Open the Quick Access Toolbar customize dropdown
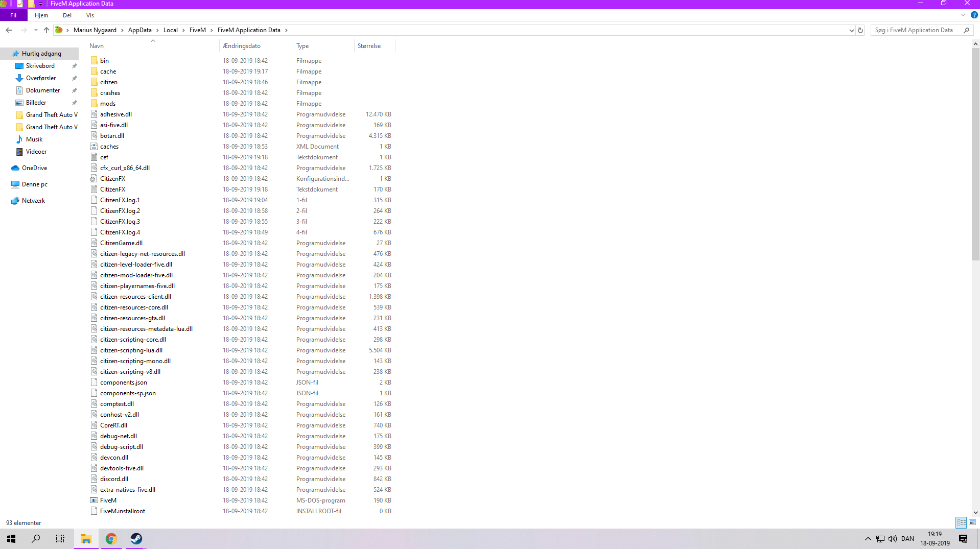 point(41,4)
